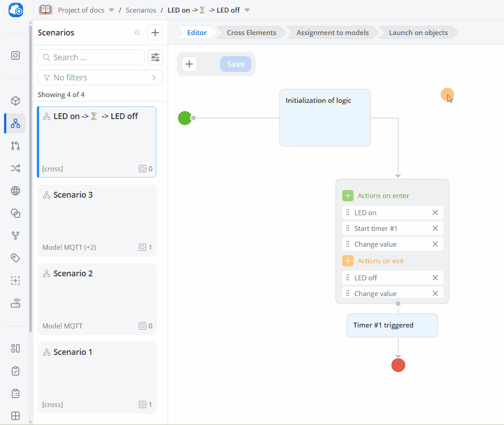Screen dimensions: 504x425
Task: Collapse the Scenarios panel with double chevron
Action: [137, 32]
